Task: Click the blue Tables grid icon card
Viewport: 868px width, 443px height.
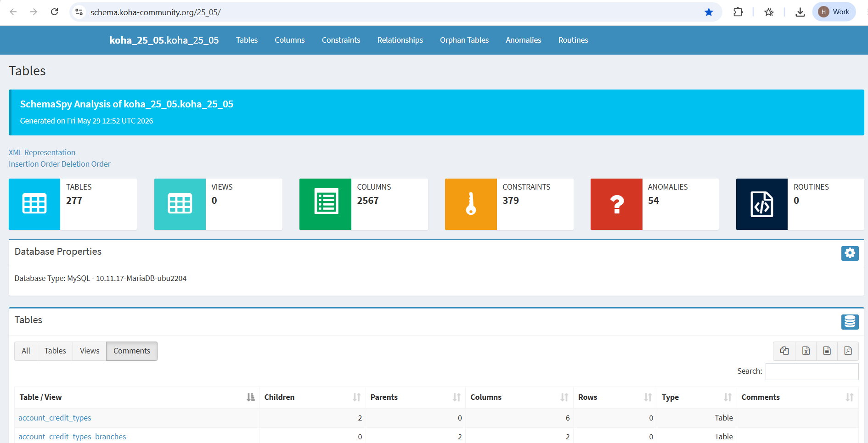Action: [x=34, y=204]
